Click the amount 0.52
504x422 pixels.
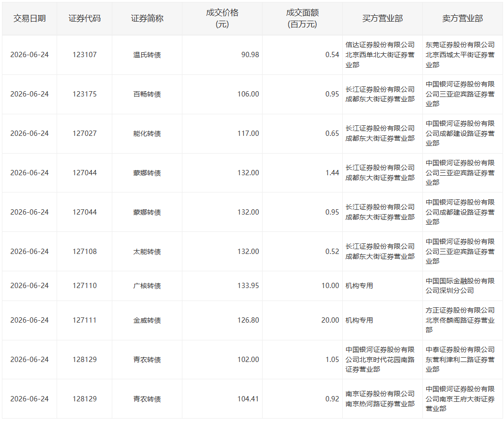point(332,252)
